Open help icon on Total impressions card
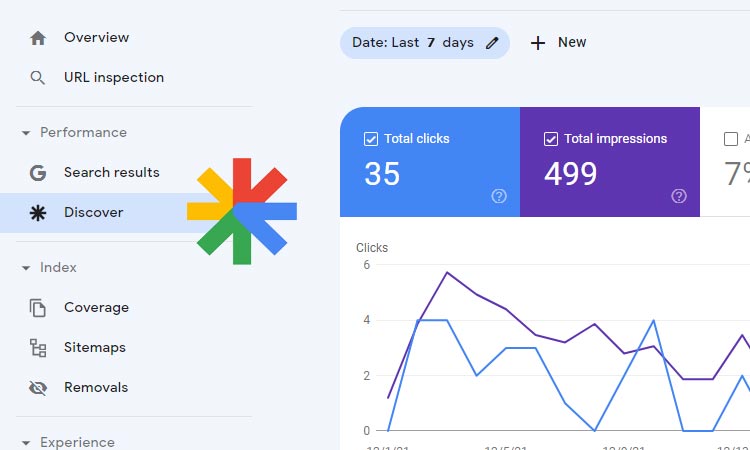The width and height of the screenshot is (750, 450). click(679, 196)
